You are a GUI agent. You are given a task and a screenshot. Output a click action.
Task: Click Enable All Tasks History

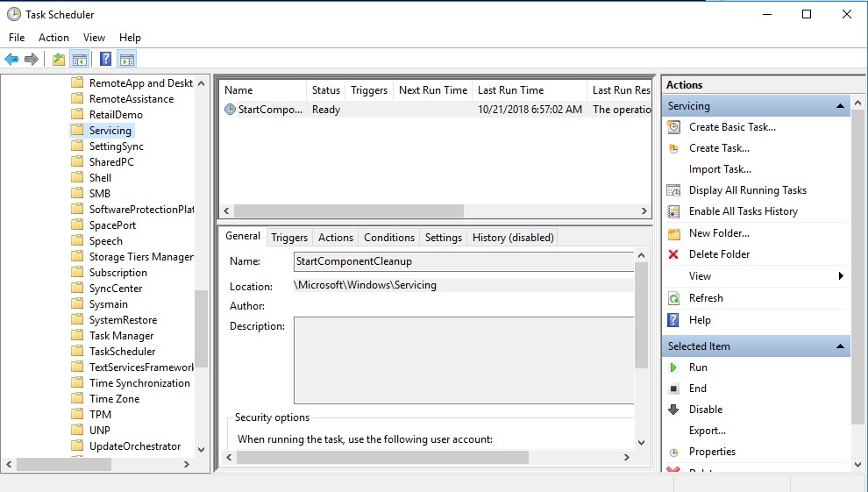point(743,211)
